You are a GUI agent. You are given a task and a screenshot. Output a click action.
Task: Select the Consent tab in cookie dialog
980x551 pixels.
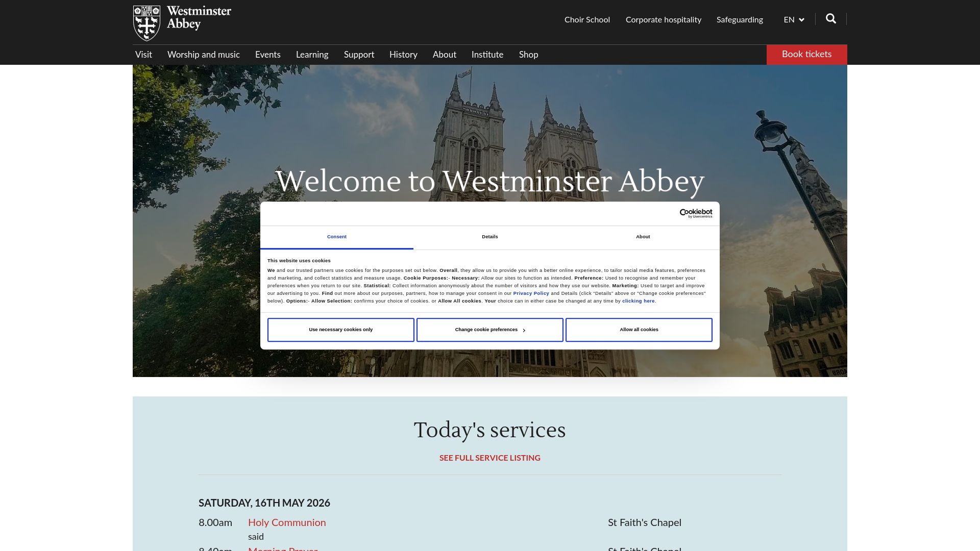pos(337,237)
